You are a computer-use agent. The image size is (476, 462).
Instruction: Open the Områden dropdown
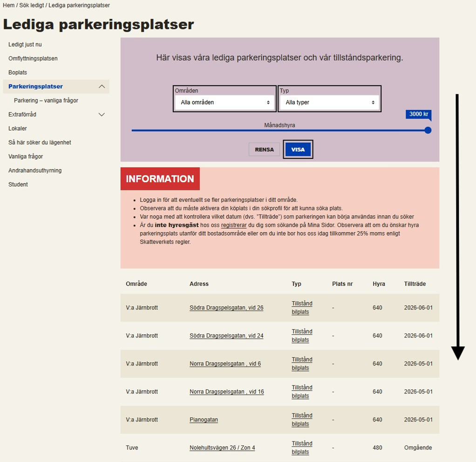[x=224, y=102]
